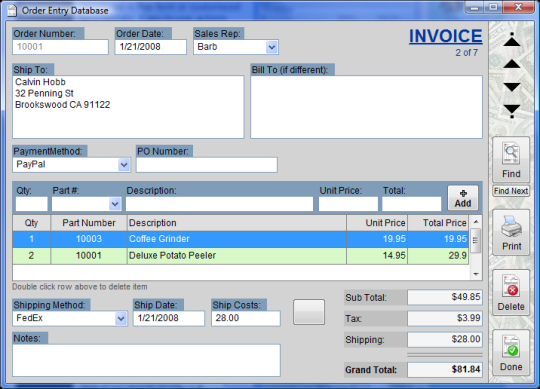Minimize the Order Entry Database window

(475, 8)
